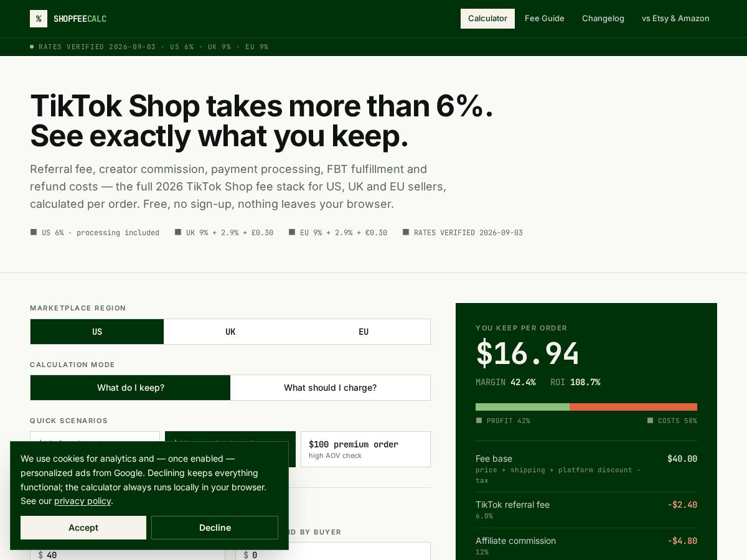Click the profit versus costs bar
747x560 pixels.
[586, 407]
